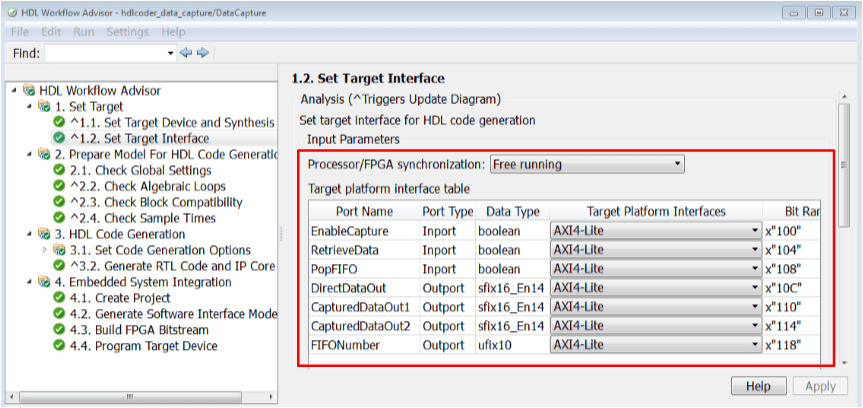Open the Processor/FPGA synchronization dropdown
863x408 pixels.
586,164
